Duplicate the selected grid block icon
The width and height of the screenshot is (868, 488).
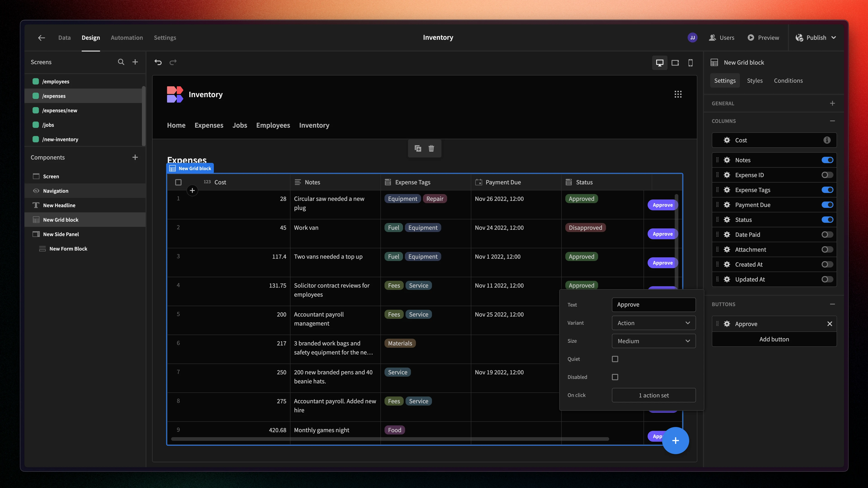coord(418,148)
